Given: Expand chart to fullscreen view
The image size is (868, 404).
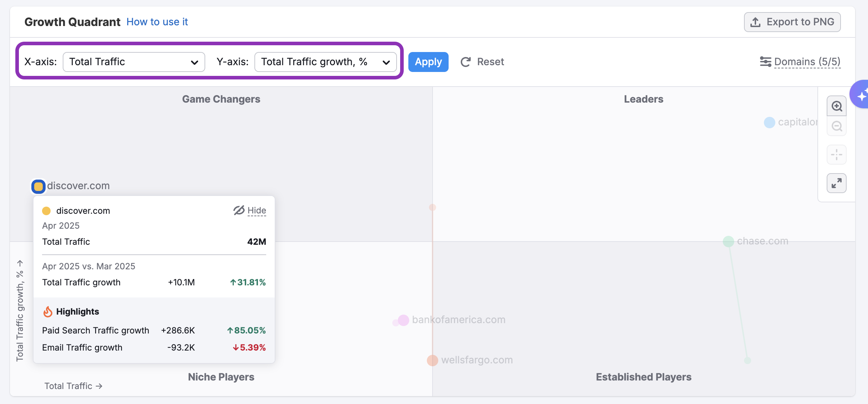Looking at the screenshot, I should coord(836,183).
